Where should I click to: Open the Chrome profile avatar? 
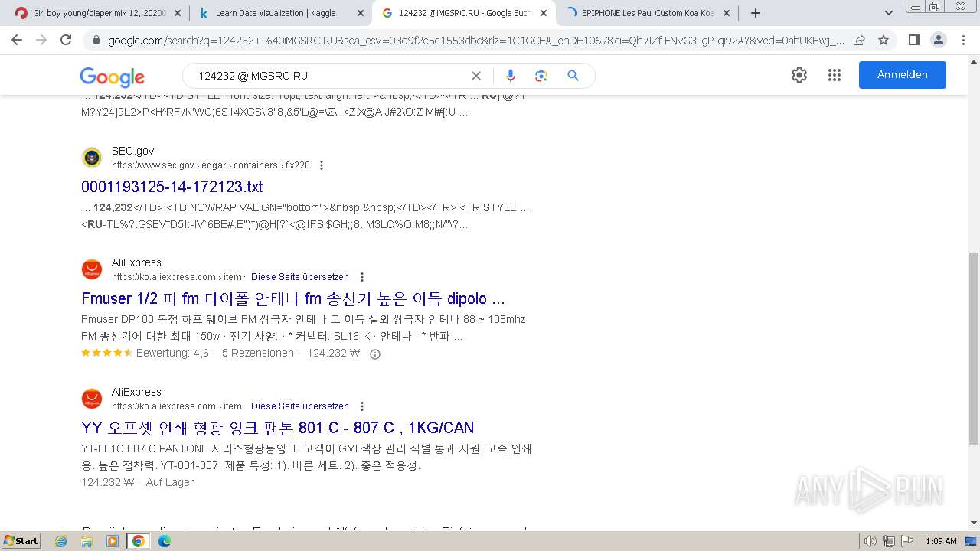coord(938,40)
